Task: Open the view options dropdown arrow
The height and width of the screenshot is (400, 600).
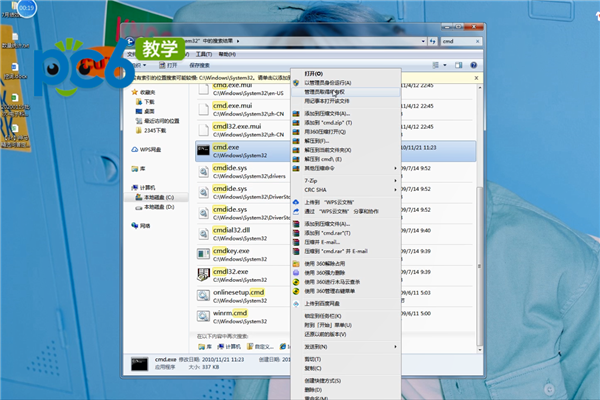Action: pyautogui.click(x=445, y=65)
